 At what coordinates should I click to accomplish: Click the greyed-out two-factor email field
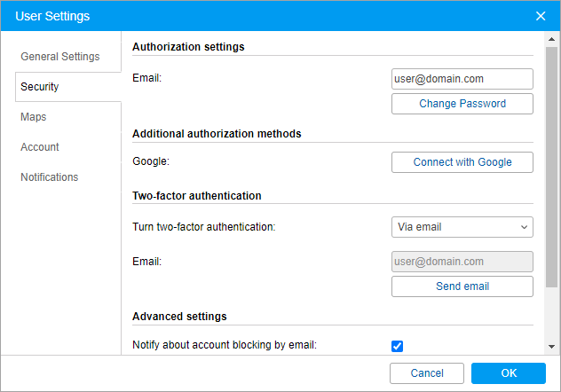[x=462, y=262]
